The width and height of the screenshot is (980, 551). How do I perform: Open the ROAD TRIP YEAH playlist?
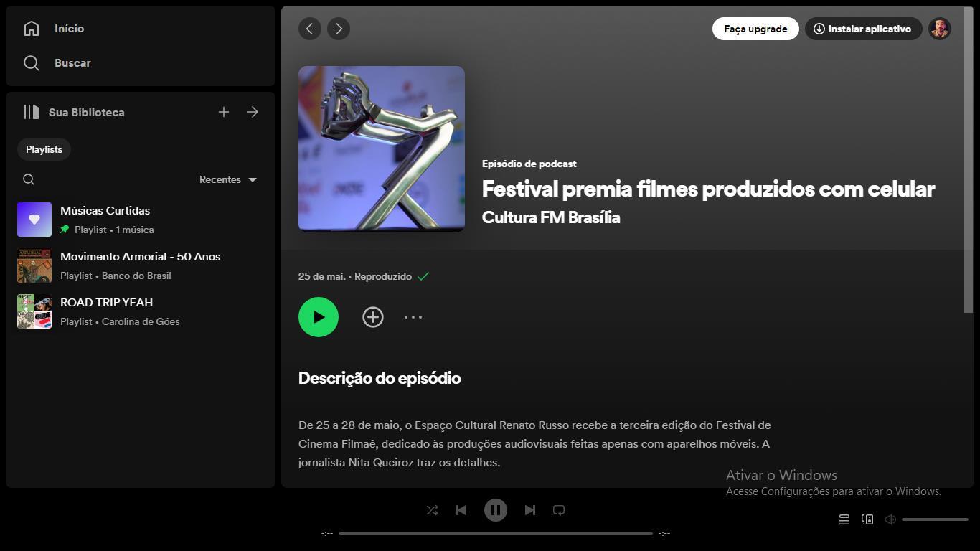(x=141, y=311)
